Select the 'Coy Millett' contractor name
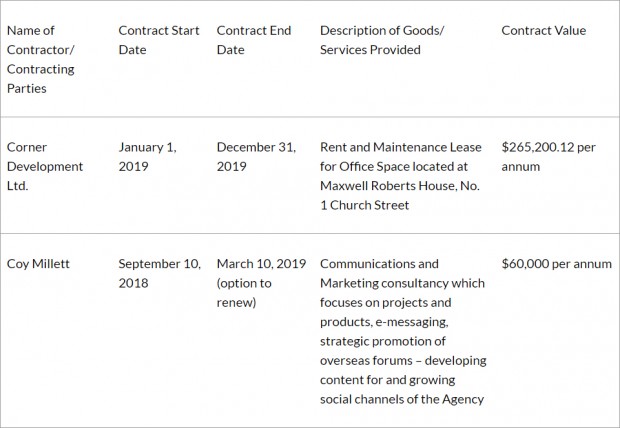 pos(38,264)
